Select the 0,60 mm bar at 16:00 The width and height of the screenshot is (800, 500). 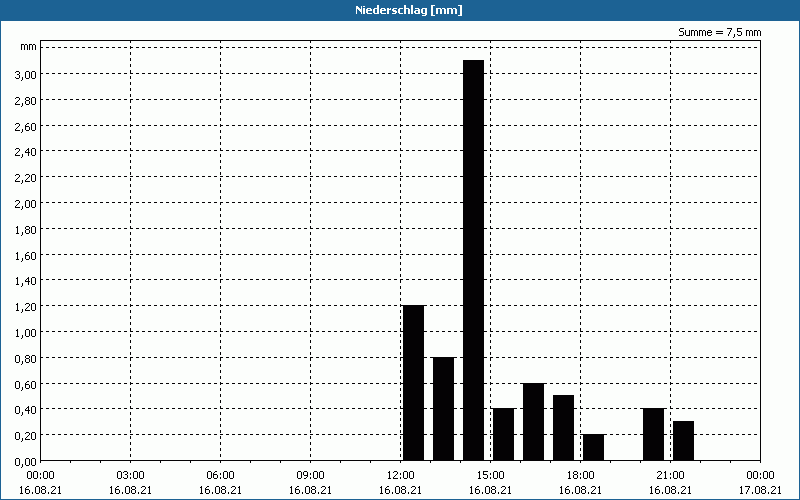[534, 421]
